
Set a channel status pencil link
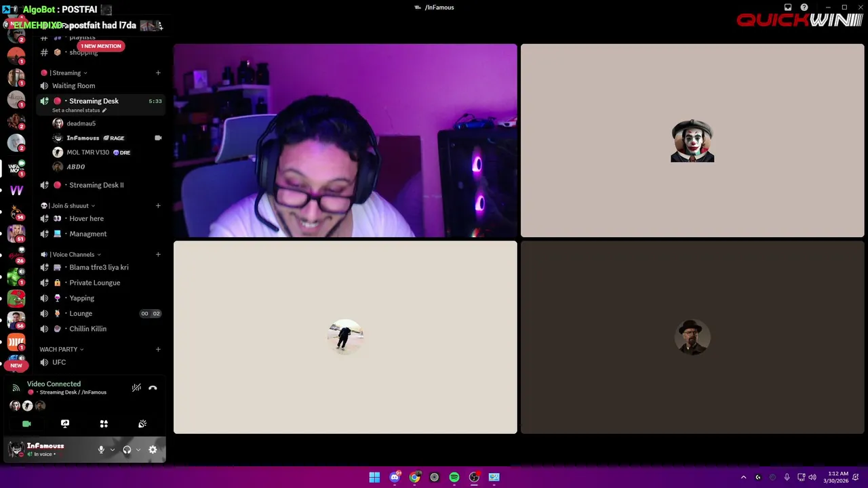coord(79,110)
